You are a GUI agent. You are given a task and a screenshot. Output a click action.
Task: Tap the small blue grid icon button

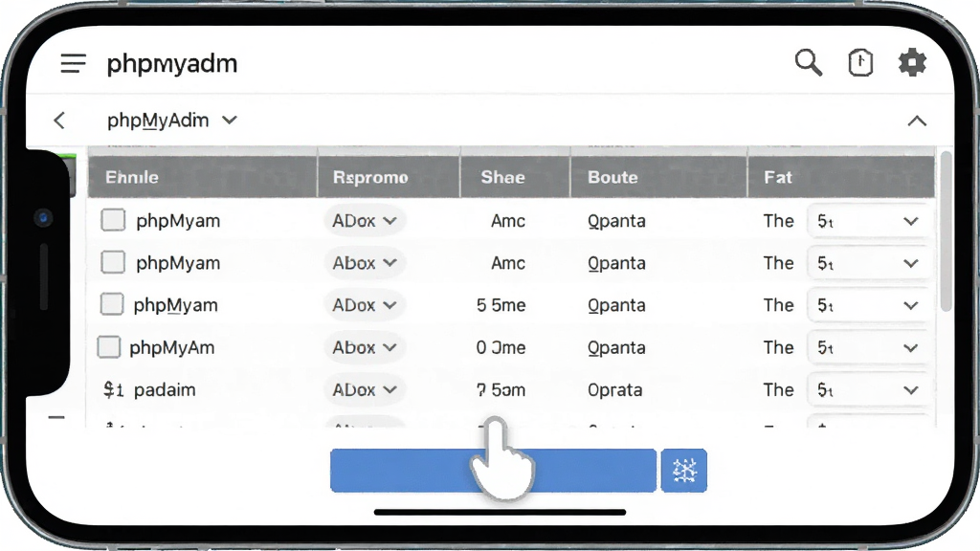point(683,471)
